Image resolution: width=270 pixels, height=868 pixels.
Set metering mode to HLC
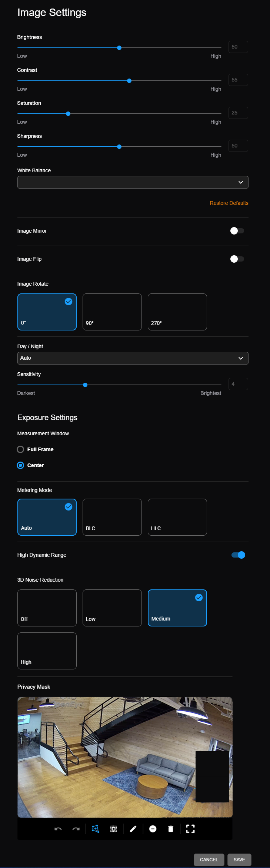177,517
